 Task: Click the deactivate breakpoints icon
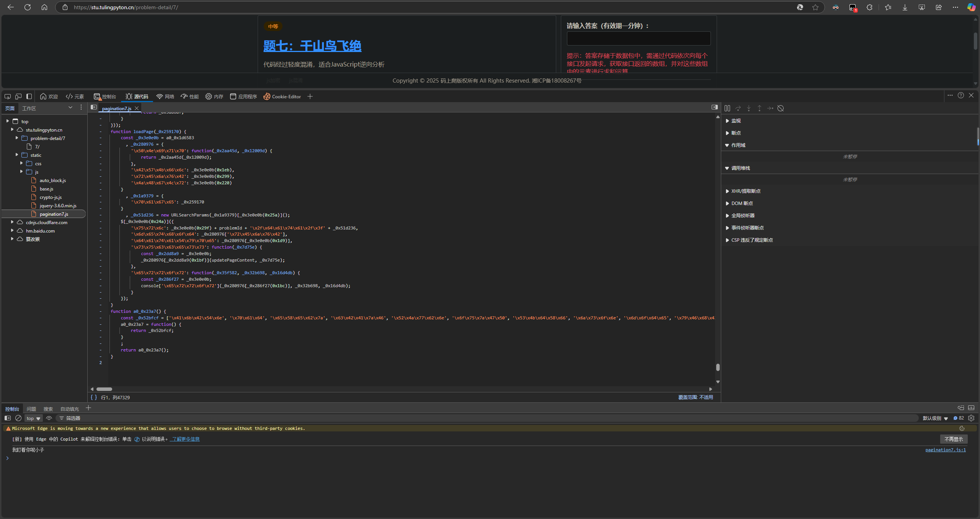[x=781, y=108]
